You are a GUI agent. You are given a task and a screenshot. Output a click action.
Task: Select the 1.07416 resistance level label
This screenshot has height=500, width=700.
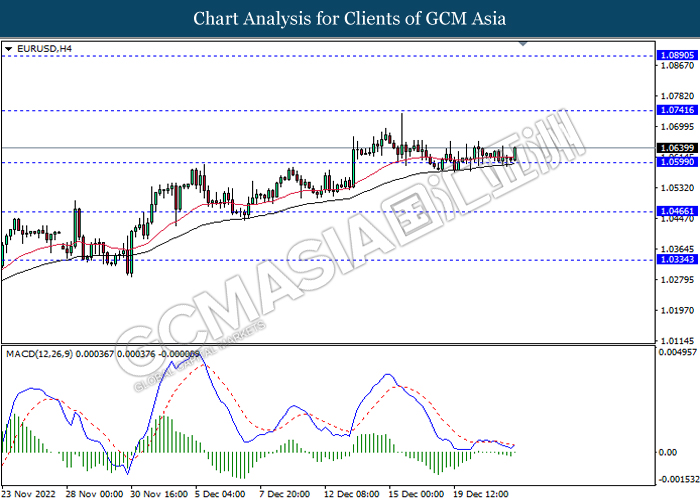tap(677, 110)
